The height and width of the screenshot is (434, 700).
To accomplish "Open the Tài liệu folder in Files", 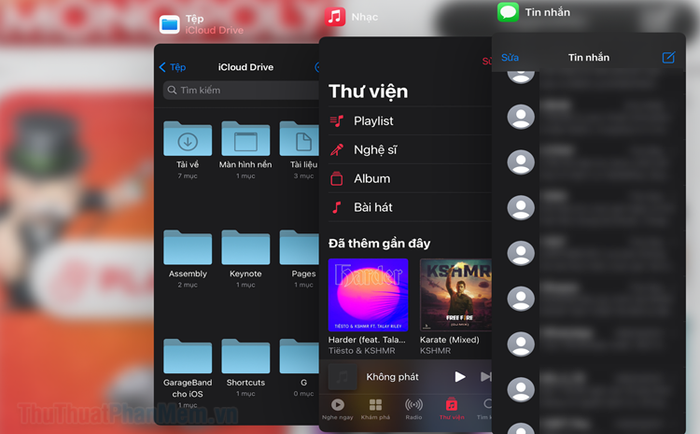I will click(300, 139).
